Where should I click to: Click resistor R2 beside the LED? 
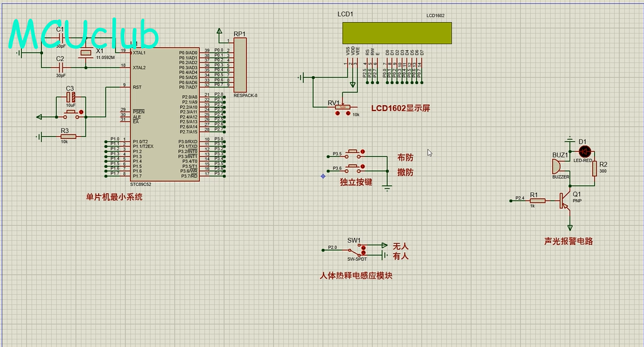click(x=594, y=168)
